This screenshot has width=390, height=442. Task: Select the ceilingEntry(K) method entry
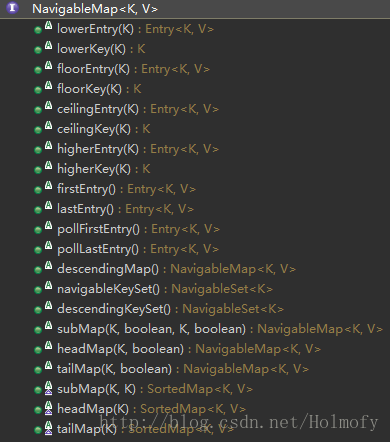(x=138, y=109)
